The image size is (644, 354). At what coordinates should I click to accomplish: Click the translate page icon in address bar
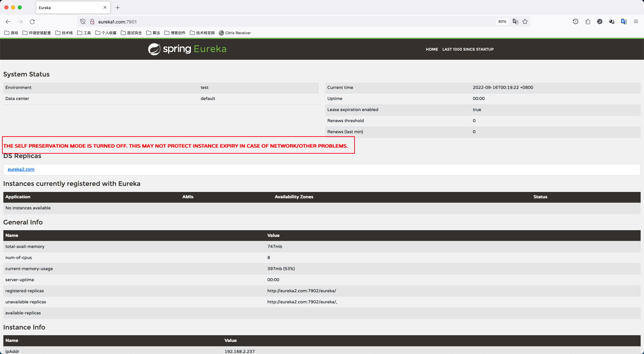click(516, 21)
